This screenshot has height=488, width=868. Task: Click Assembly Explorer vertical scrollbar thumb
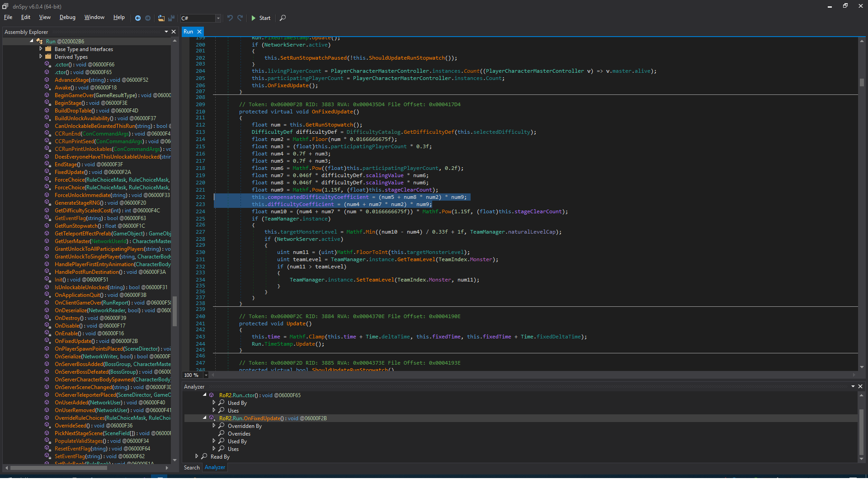(x=175, y=311)
